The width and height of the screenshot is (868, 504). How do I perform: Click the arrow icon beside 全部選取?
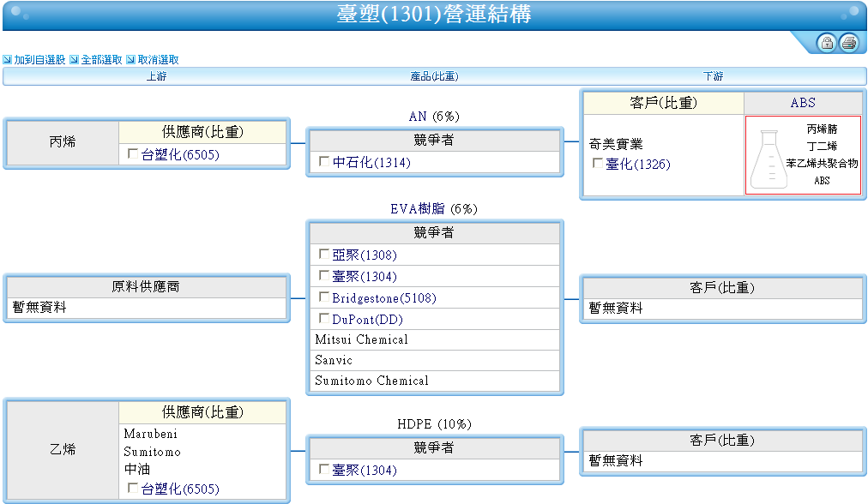point(74,60)
